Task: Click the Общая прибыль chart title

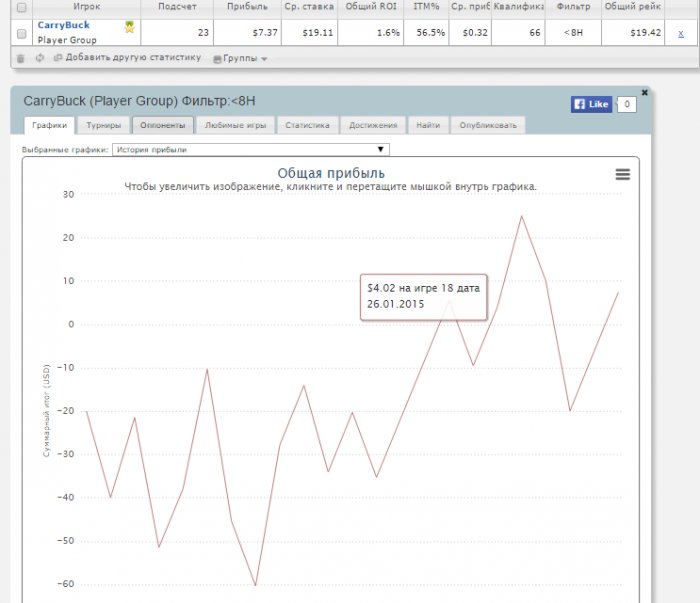Action: click(331, 173)
